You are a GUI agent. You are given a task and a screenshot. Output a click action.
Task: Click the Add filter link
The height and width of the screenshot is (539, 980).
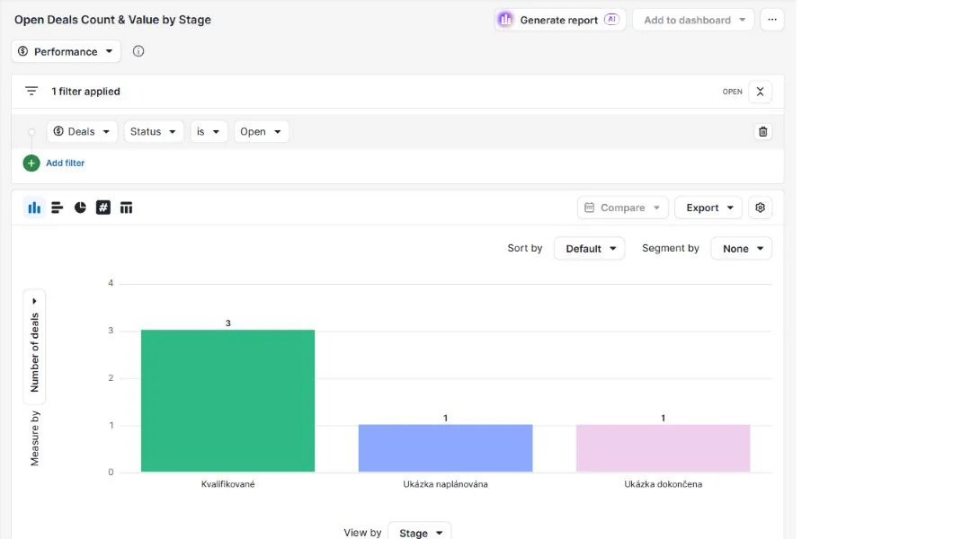[65, 163]
